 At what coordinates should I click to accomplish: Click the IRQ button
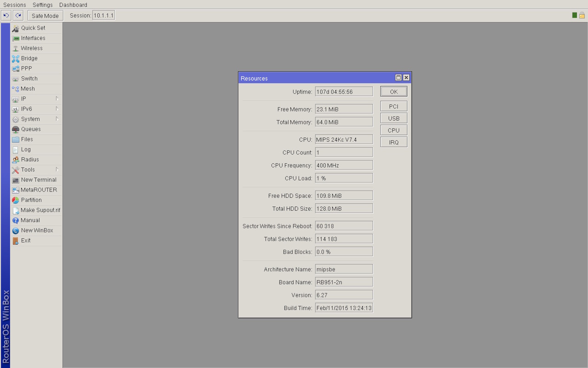coord(394,142)
